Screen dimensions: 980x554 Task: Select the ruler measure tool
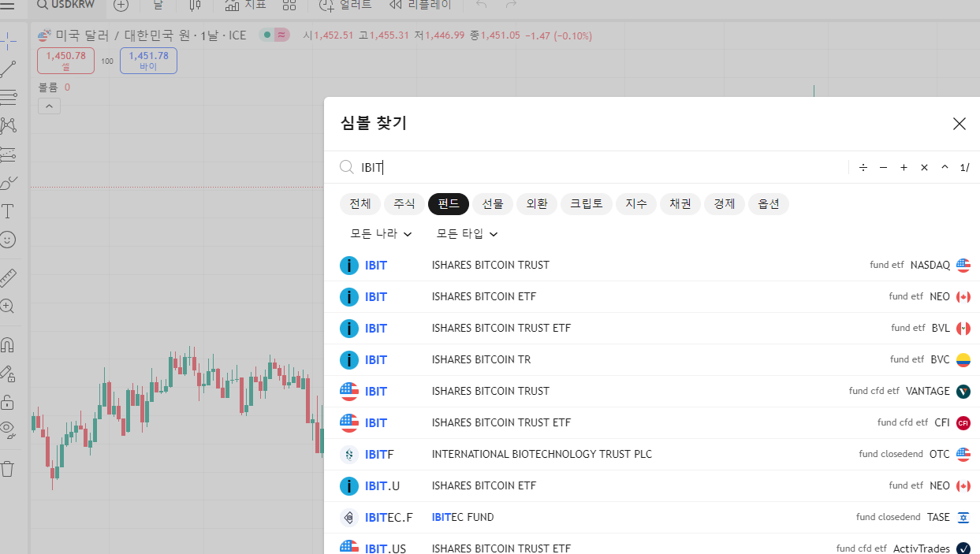(x=8, y=277)
